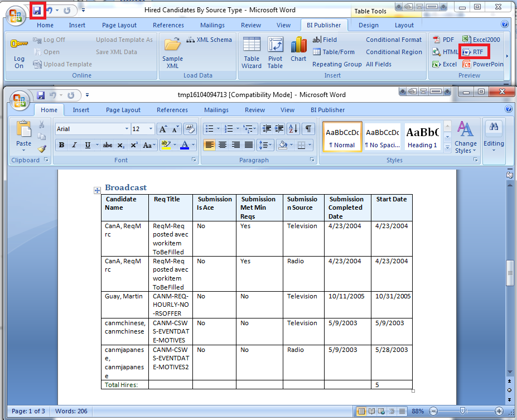Open underline style dropdown arrow
Viewport: 517px width, 420px height.
tap(97, 145)
